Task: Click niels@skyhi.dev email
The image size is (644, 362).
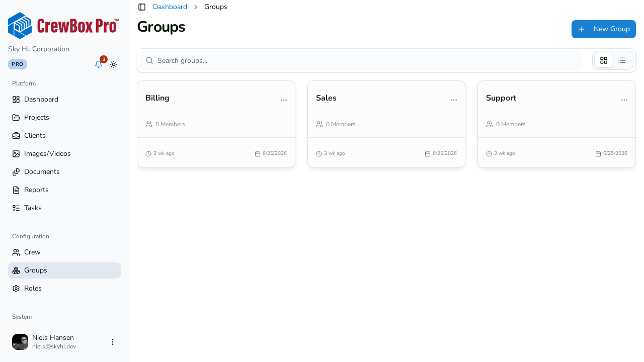Action: (x=54, y=346)
